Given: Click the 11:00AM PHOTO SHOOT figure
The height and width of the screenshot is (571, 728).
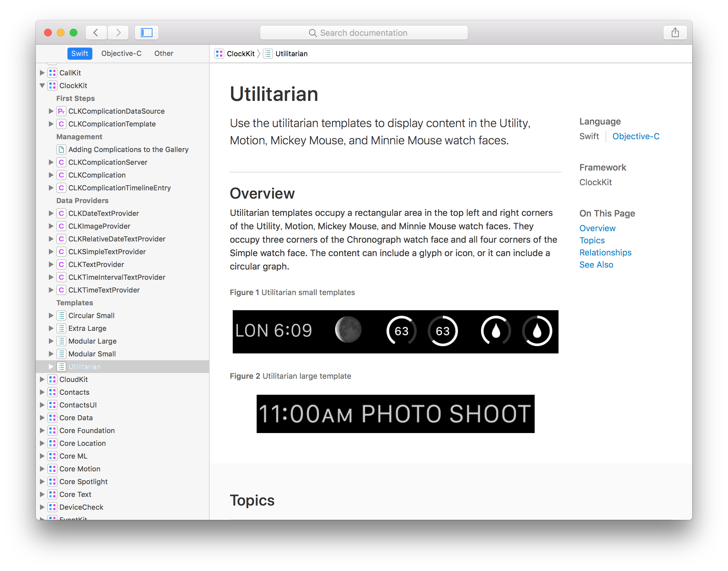Looking at the screenshot, I should coord(395,414).
